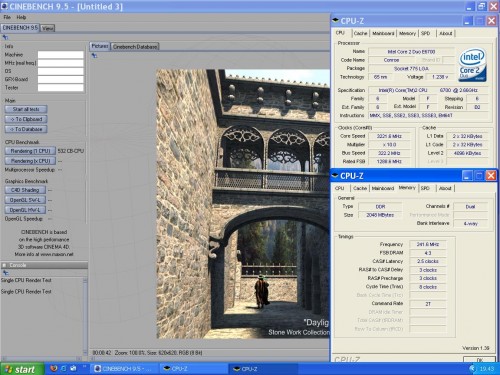The width and height of the screenshot is (500, 375).
Task: Click the OS input field
Action: [x=60, y=71]
